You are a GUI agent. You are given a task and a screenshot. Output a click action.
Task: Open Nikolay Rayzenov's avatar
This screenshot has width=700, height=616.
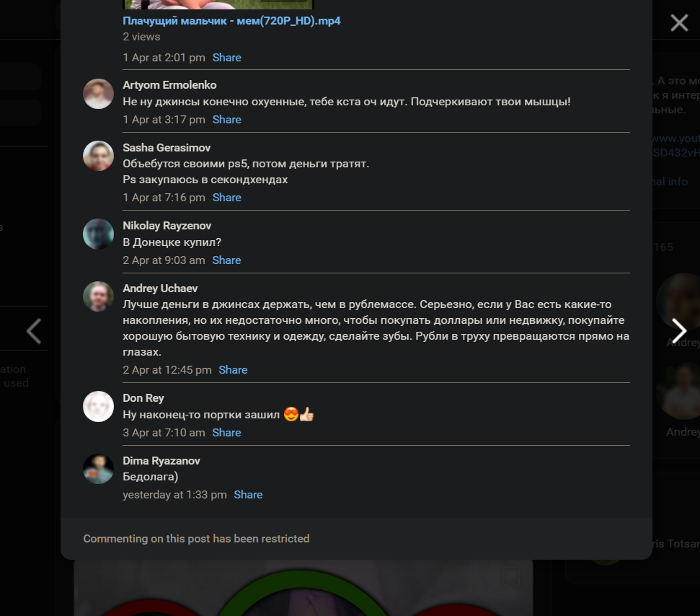pos(98,234)
